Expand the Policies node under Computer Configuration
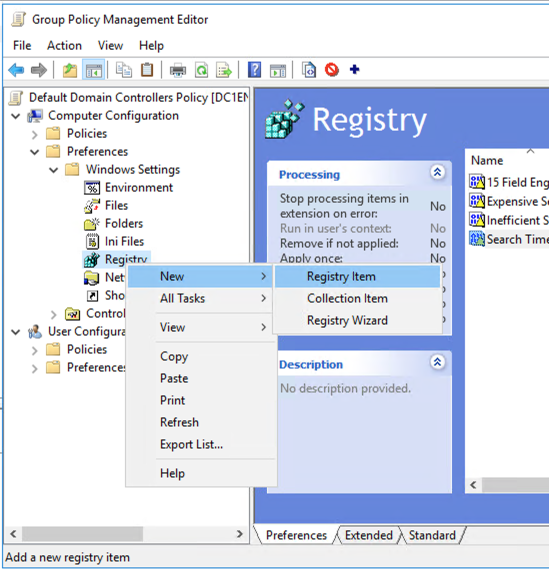Image resolution: width=549 pixels, height=569 pixels. (x=34, y=134)
